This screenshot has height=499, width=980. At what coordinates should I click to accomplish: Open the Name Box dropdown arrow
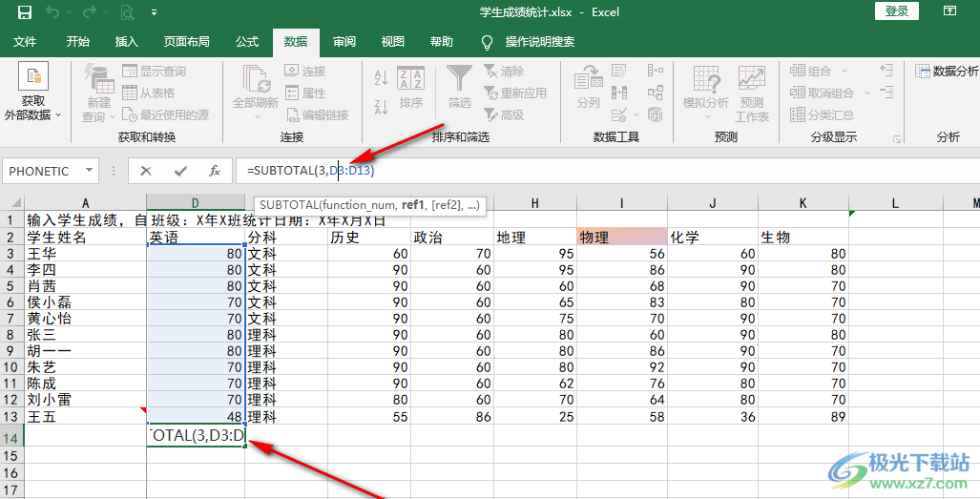pyautogui.click(x=89, y=171)
